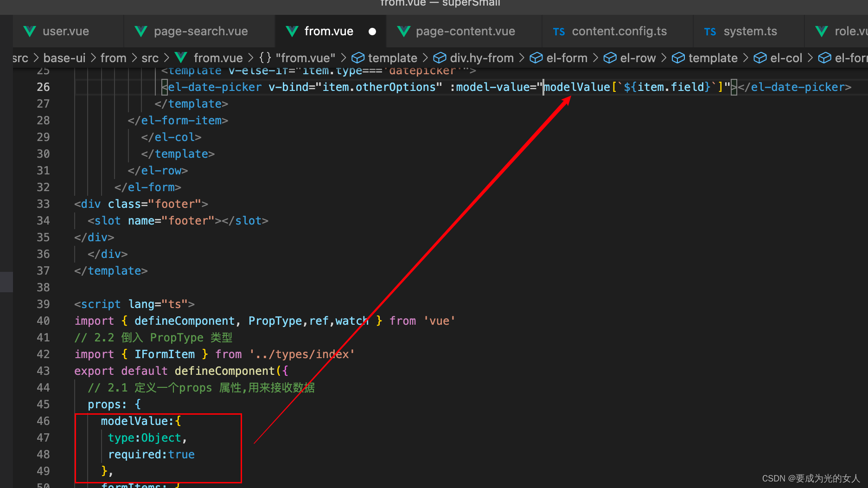Open the from.vue file breadcrumb
Image resolution: width=868 pixels, height=488 pixels.
point(218,58)
